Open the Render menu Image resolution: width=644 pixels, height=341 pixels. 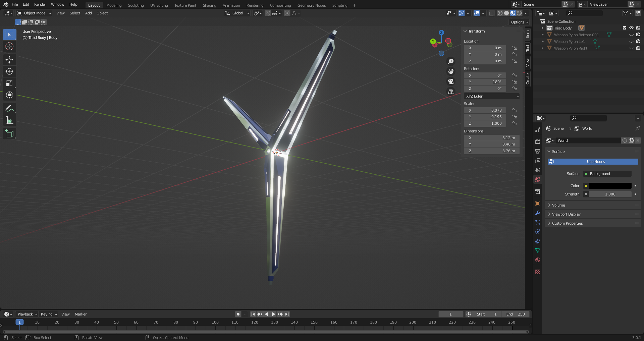coord(40,4)
